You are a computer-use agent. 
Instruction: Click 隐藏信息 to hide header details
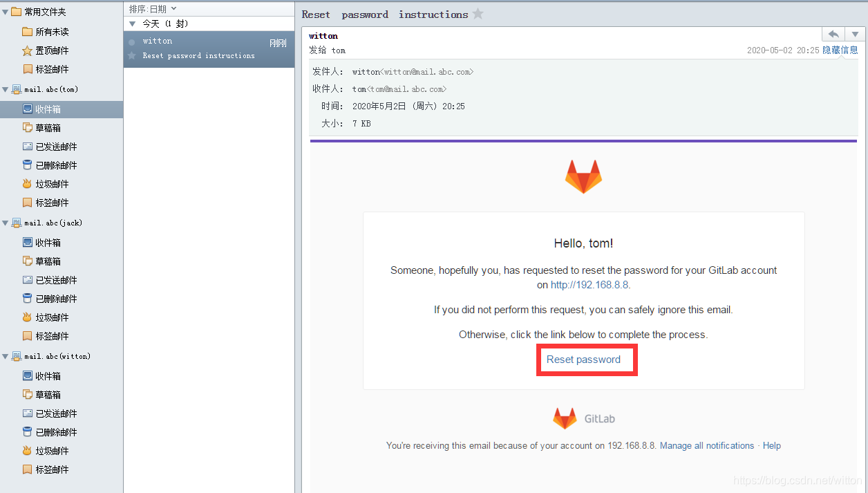click(x=840, y=50)
